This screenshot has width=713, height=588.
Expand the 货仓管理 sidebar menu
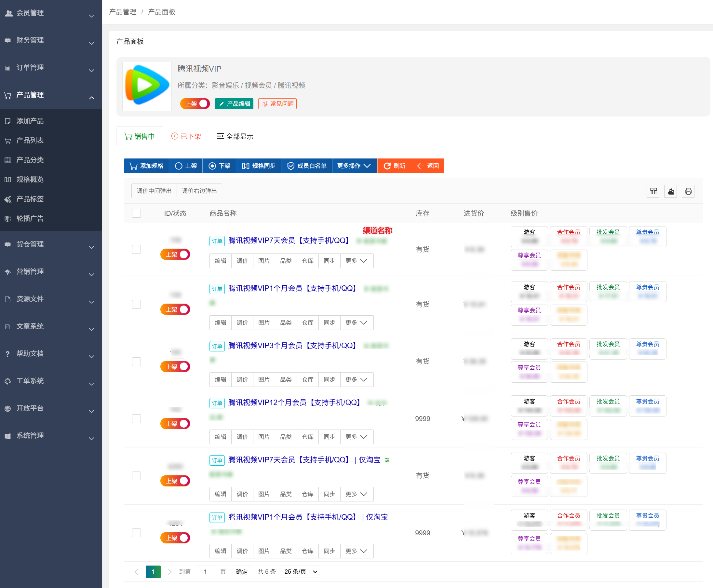92,247
